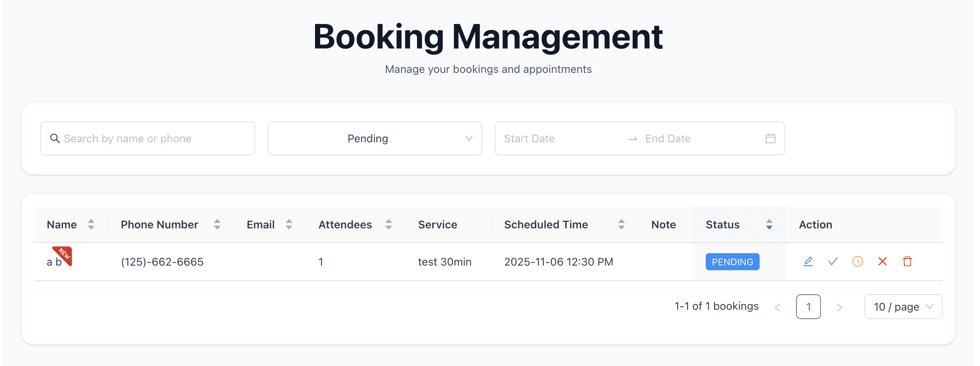Click the red X icon to cancel the booking

click(x=882, y=262)
